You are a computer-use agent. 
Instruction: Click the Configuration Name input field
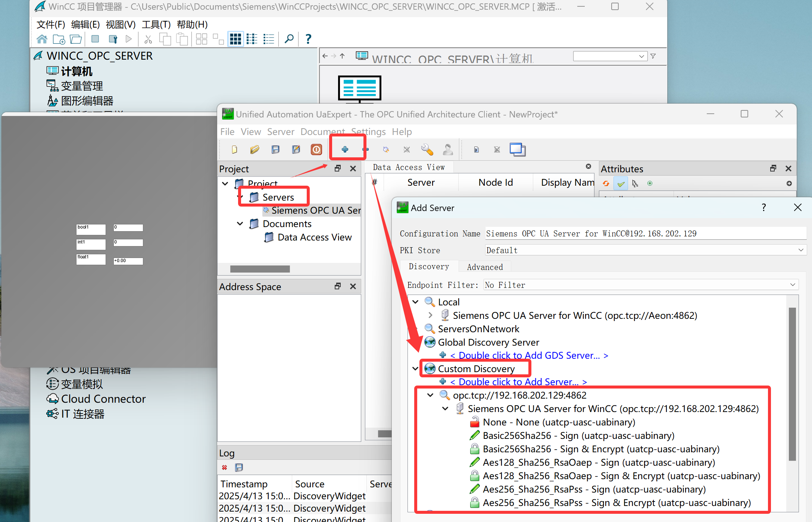click(x=646, y=233)
